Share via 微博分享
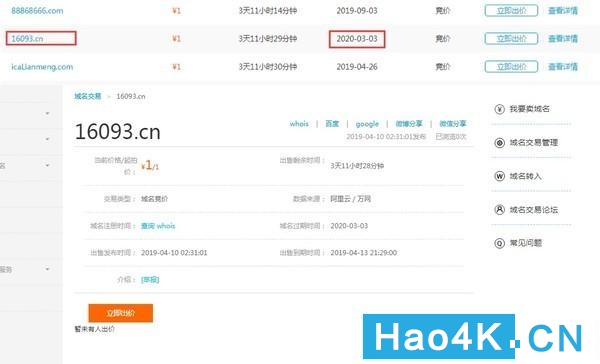This screenshot has height=364, width=600. click(409, 124)
